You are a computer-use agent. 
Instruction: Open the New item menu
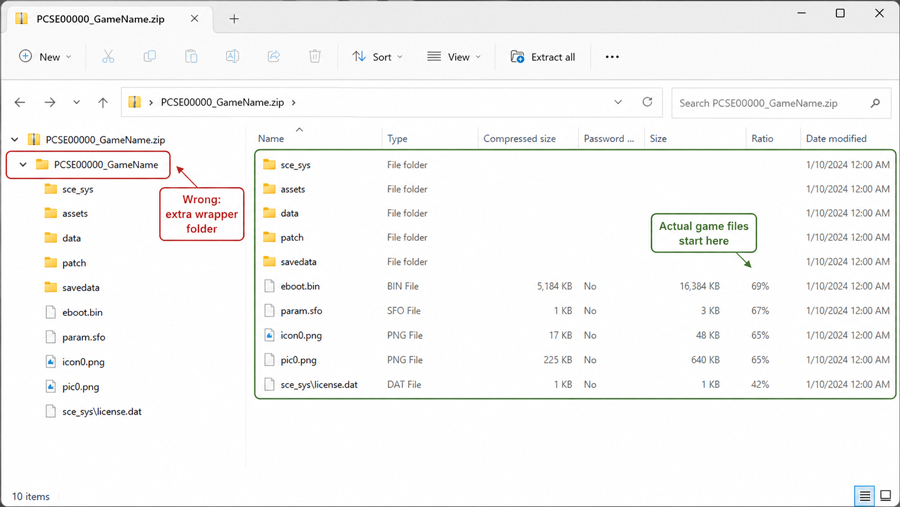(x=45, y=56)
